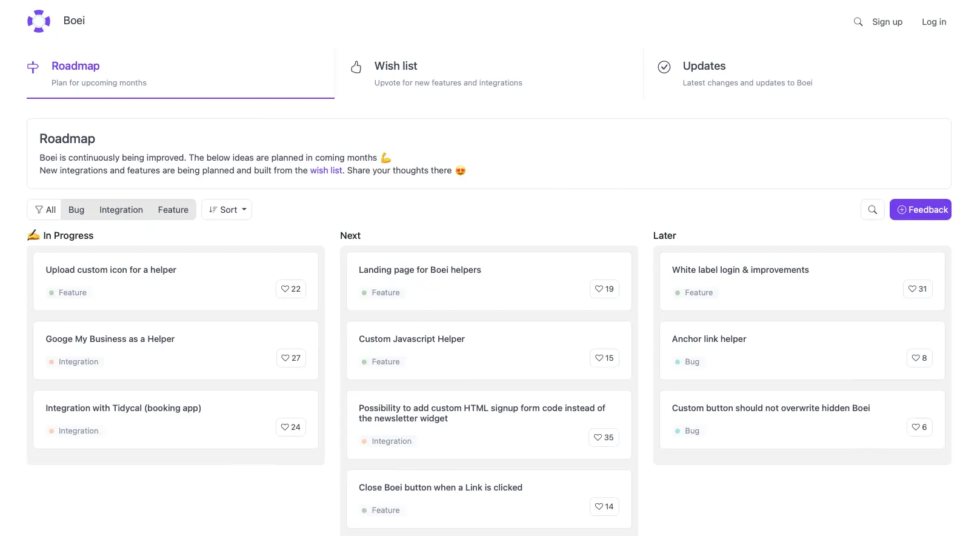Open the Sort dropdown
Screen dimensions: 980x536
coord(227,210)
